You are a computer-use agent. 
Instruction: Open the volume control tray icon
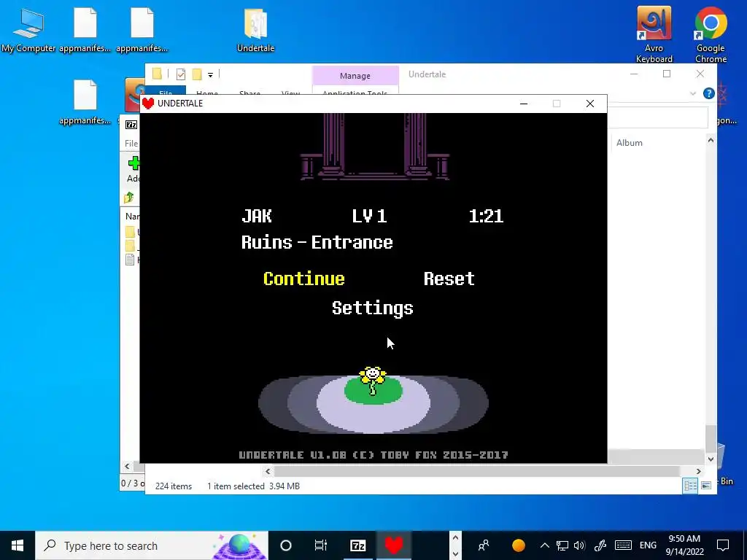[579, 545]
